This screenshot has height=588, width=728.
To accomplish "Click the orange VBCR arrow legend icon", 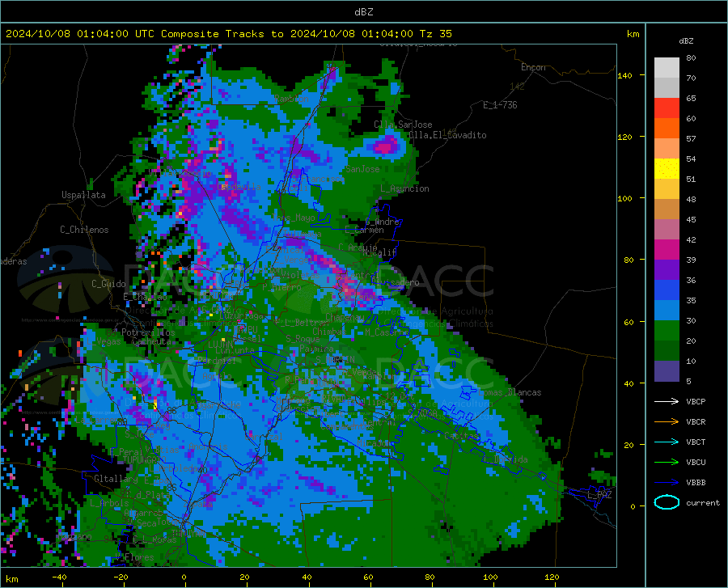I will (667, 421).
